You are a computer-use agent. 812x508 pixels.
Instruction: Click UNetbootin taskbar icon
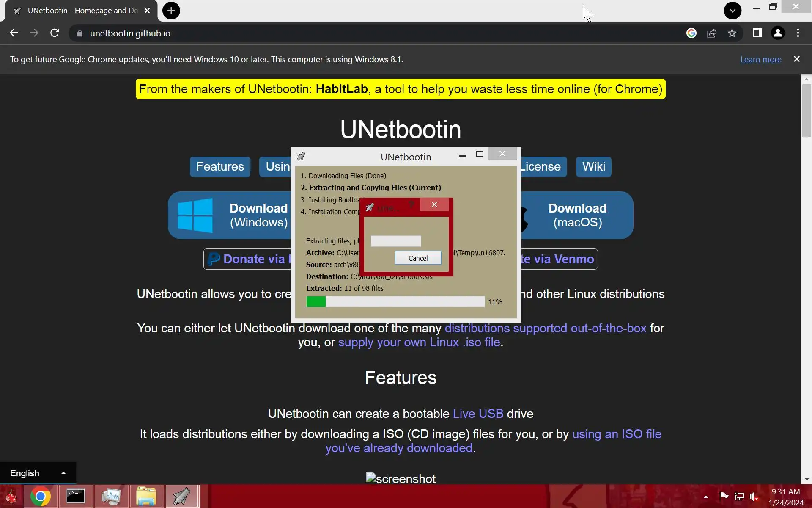[x=181, y=496]
